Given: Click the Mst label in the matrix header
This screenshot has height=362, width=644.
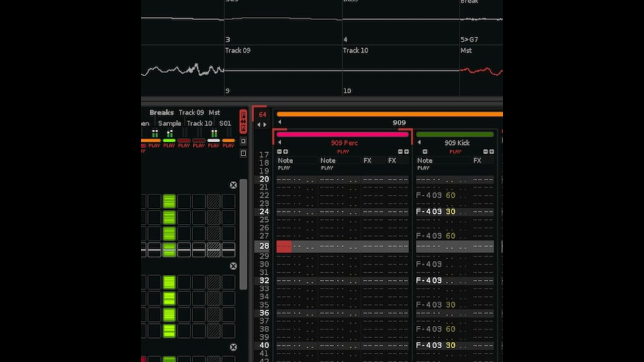Looking at the screenshot, I should pyautogui.click(x=214, y=113).
